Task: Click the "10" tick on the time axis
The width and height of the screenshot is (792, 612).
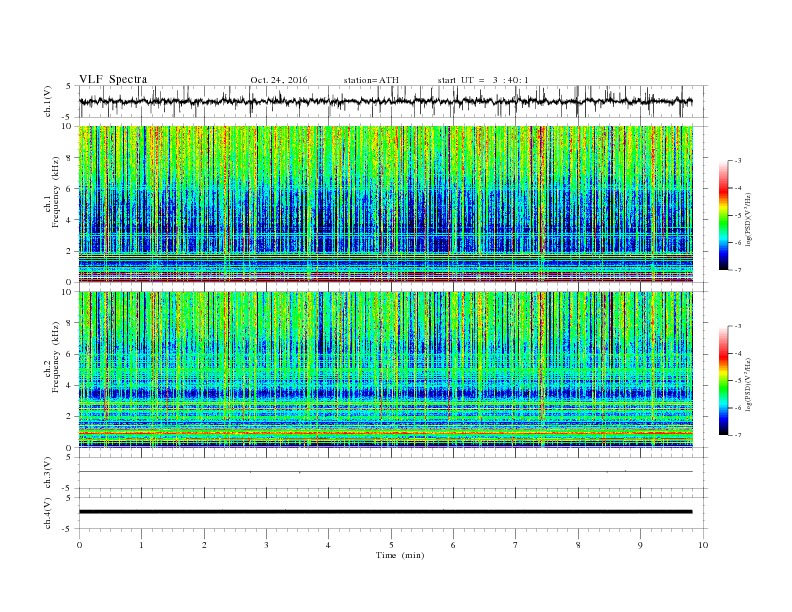Action: 703,545
